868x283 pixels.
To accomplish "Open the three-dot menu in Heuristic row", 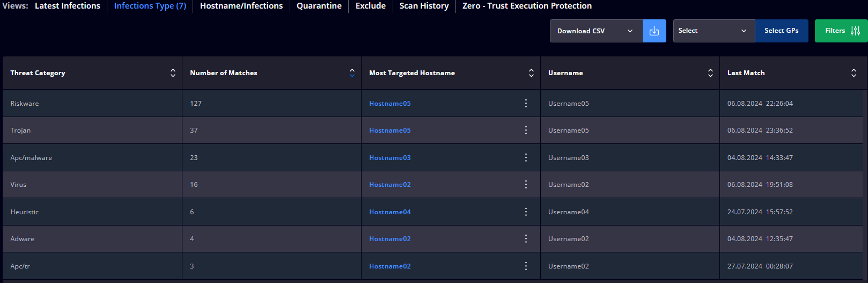I will tap(526, 212).
